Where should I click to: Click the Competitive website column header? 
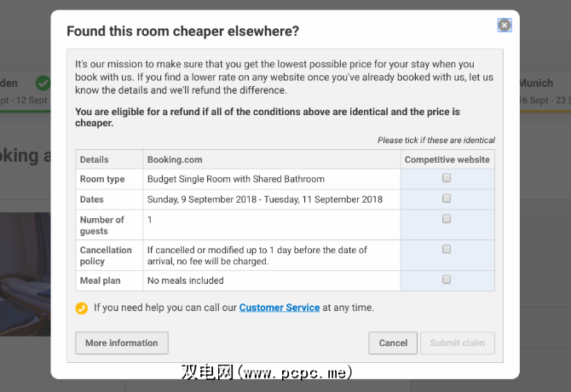coord(447,159)
